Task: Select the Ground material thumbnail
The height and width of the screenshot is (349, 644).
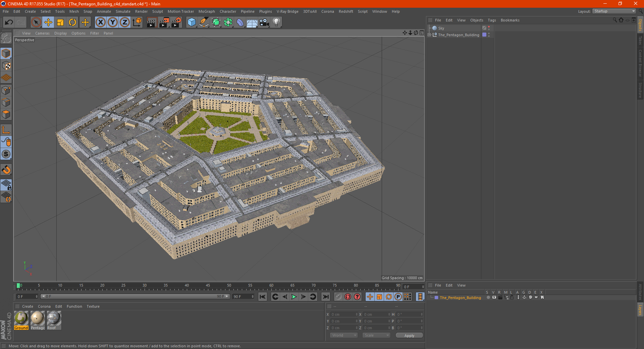Action: point(21,320)
